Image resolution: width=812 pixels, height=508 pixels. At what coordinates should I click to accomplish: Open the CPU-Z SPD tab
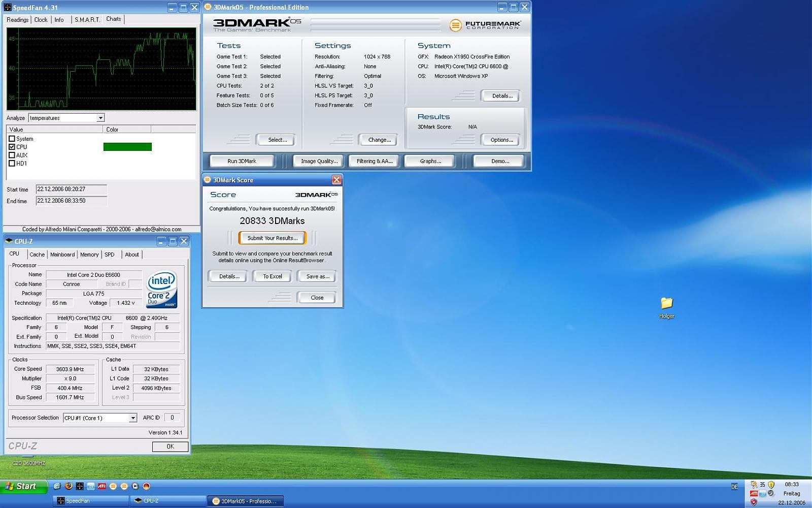pyautogui.click(x=110, y=255)
